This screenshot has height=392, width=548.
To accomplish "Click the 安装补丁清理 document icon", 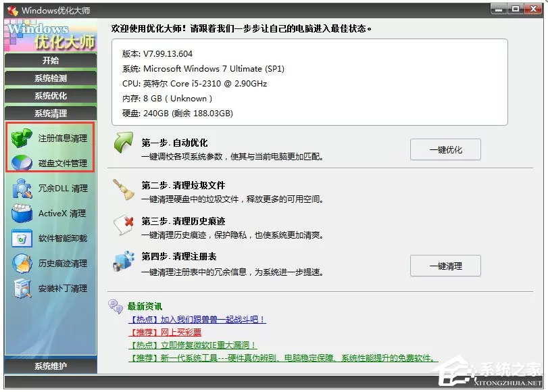I will click(22, 289).
